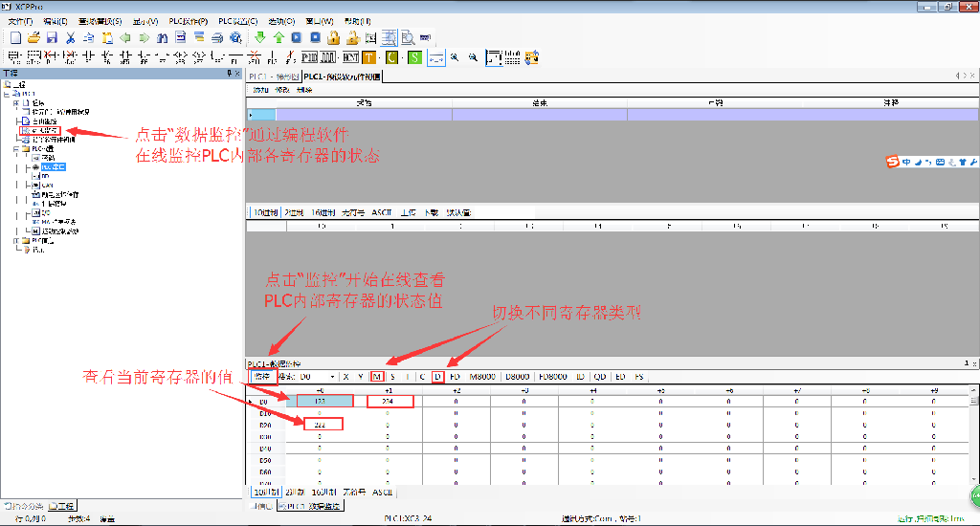
Task: Select the ASCII tab in preset view
Action: 382,213
